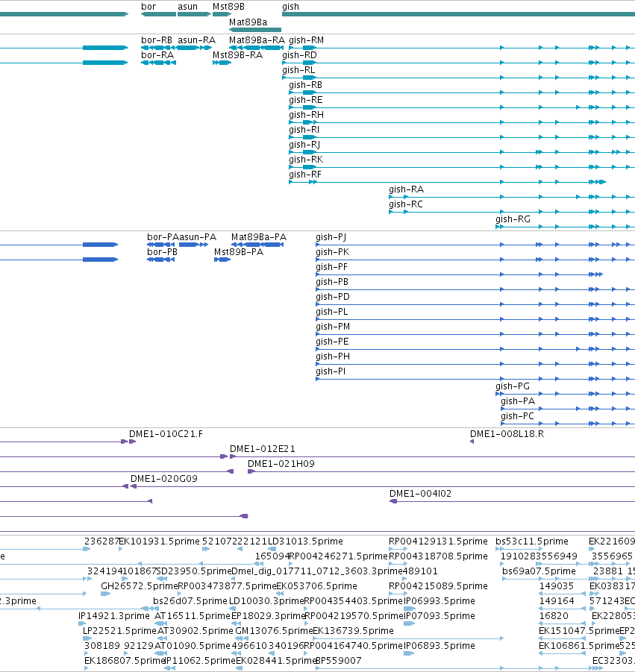Click the Mat89Ba gene label
The image size is (635, 672).
(248, 22)
